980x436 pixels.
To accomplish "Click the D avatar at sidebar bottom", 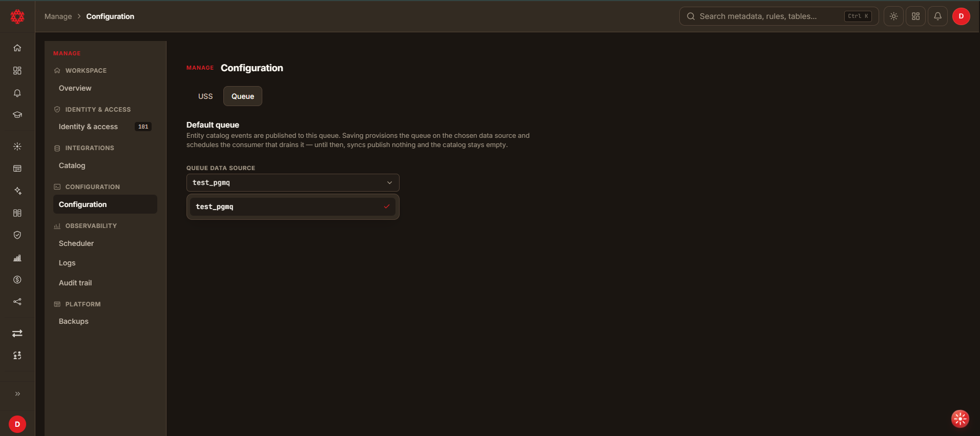I will point(17,424).
